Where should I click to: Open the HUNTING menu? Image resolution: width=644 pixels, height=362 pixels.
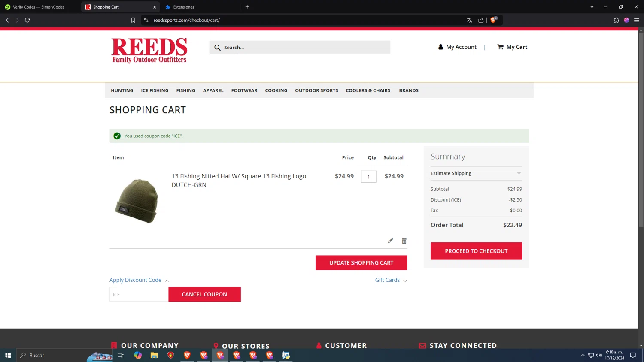coord(122,90)
